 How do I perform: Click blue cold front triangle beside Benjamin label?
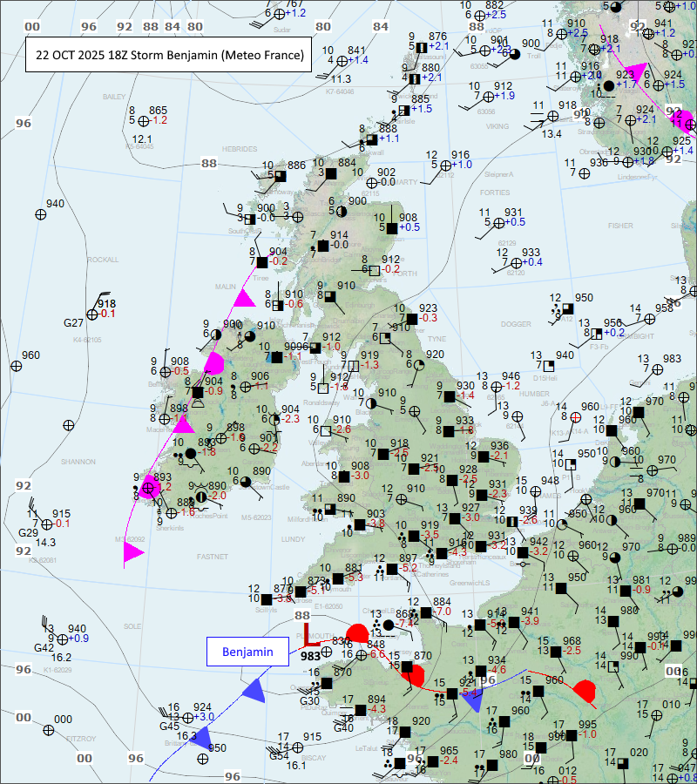point(254,691)
